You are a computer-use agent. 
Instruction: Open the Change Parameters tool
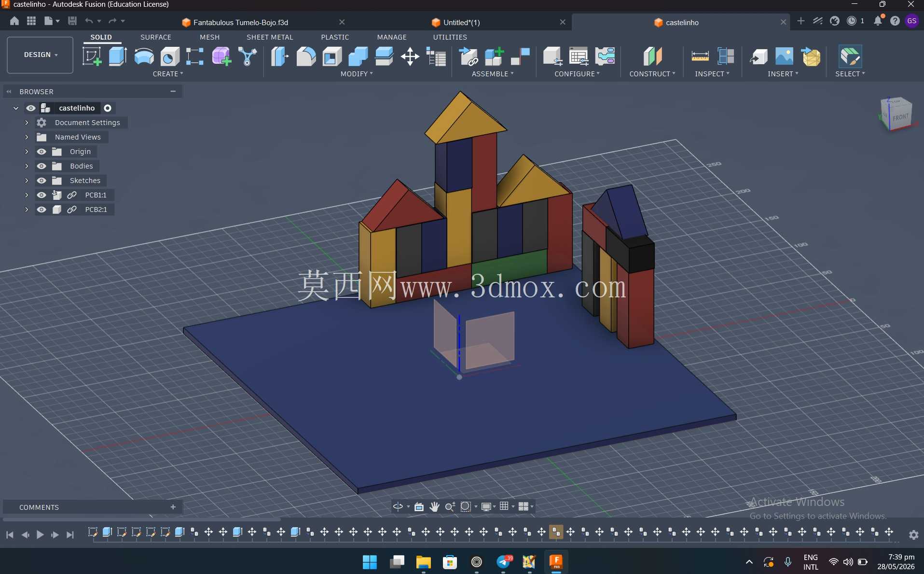tap(436, 56)
